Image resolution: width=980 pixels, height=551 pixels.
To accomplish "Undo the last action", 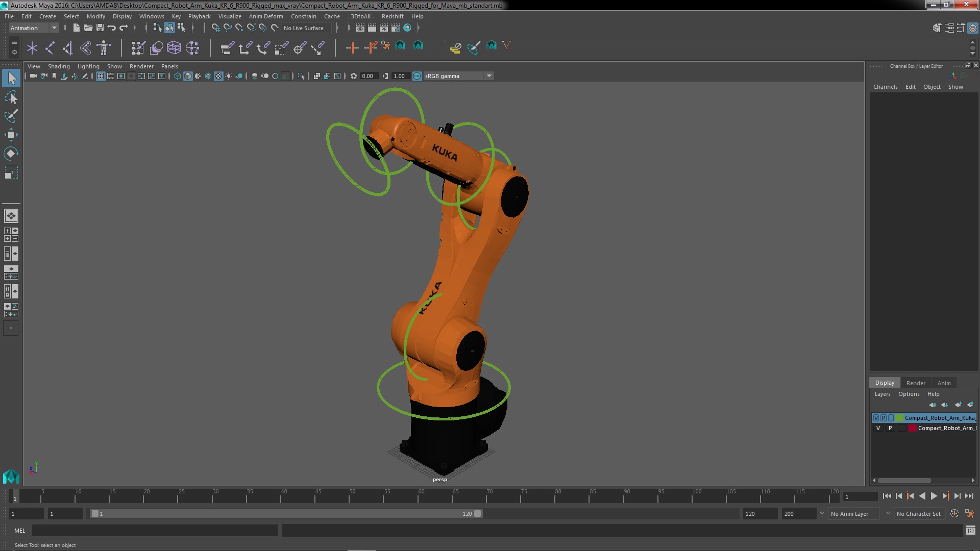I will (112, 28).
